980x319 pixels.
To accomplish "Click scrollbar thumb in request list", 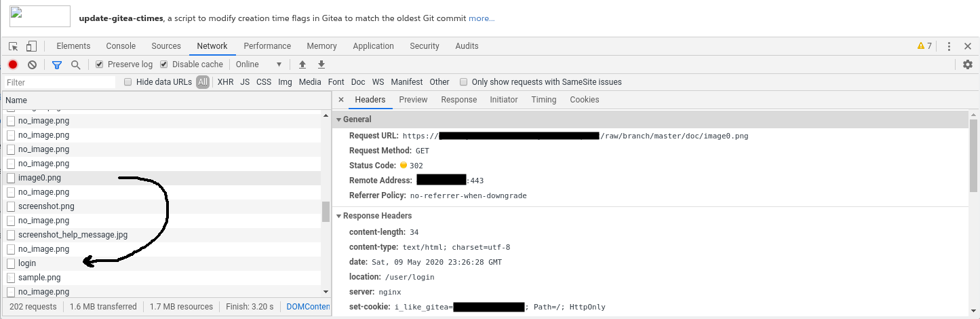I will pyautogui.click(x=326, y=211).
